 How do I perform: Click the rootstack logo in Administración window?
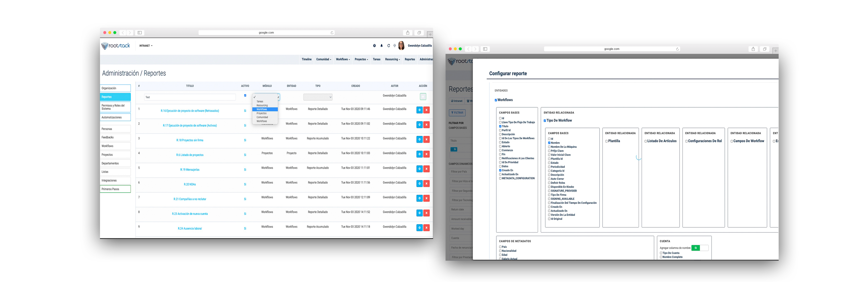pyautogui.click(x=116, y=46)
